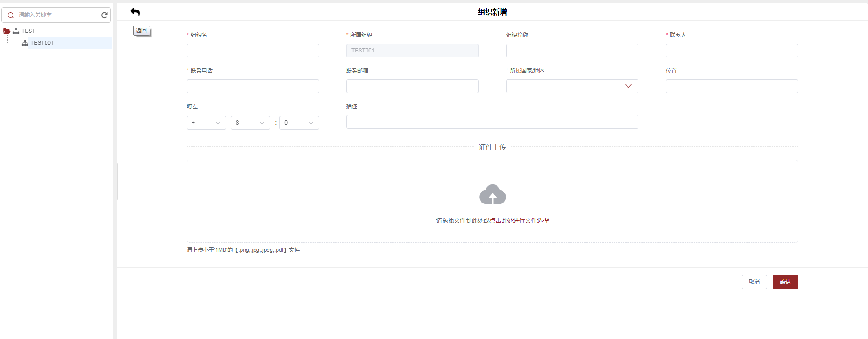Click into the 联系人 field

[731, 51]
